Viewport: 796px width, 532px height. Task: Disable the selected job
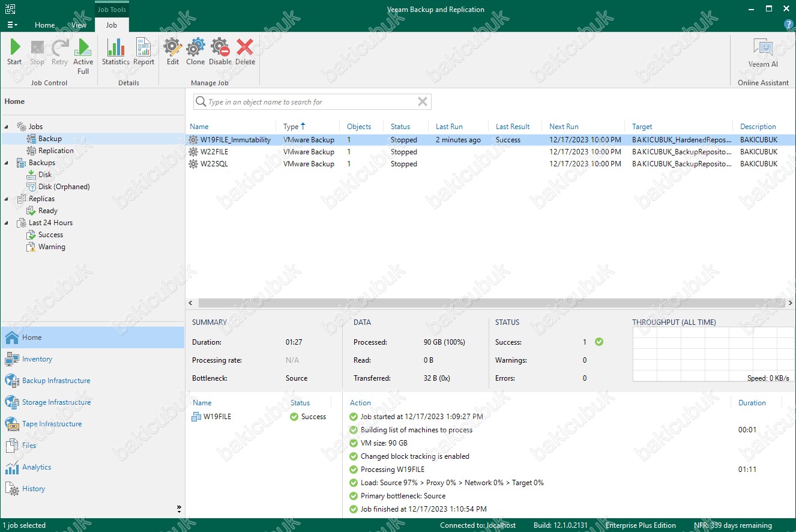(x=220, y=52)
